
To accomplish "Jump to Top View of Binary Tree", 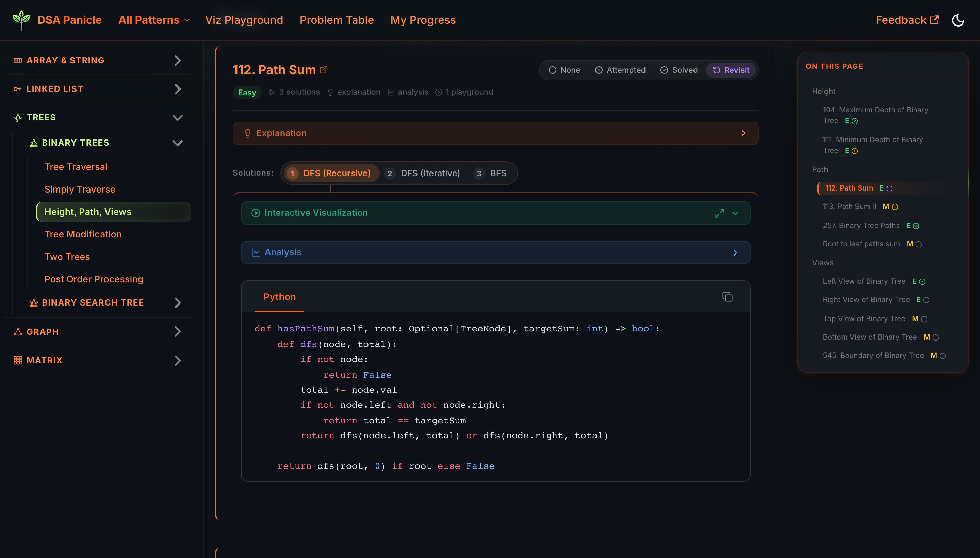I will 864,318.
